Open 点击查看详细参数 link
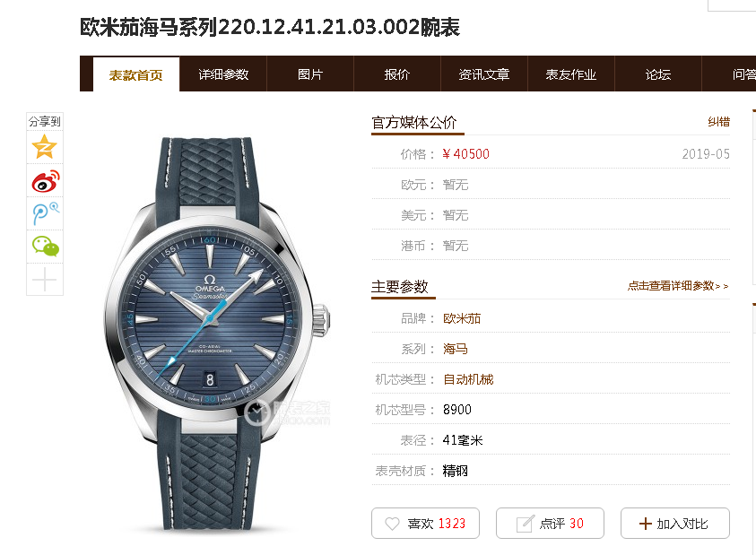 [x=678, y=285]
